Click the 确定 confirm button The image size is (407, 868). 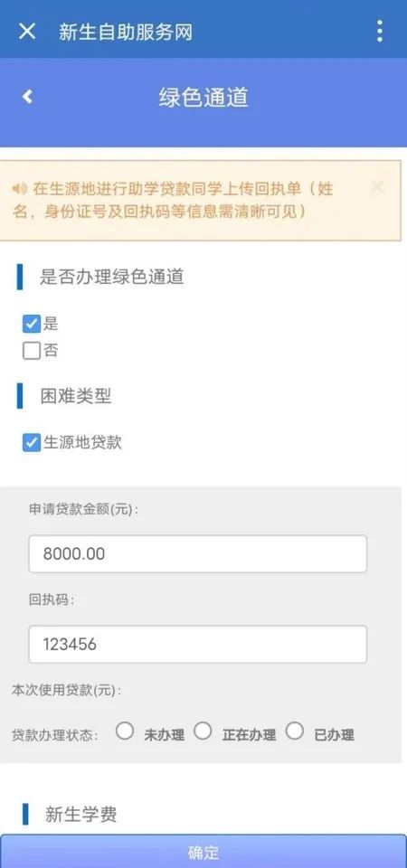[203, 852]
